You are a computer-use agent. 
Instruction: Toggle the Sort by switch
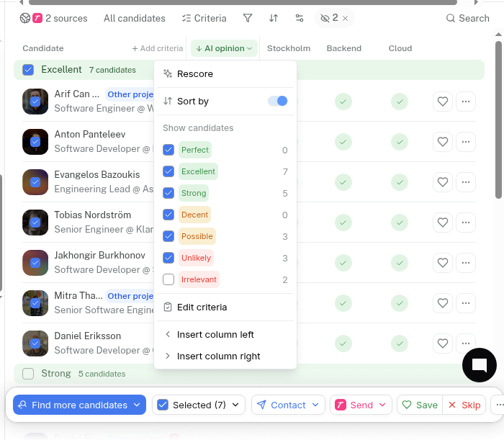[x=278, y=101]
